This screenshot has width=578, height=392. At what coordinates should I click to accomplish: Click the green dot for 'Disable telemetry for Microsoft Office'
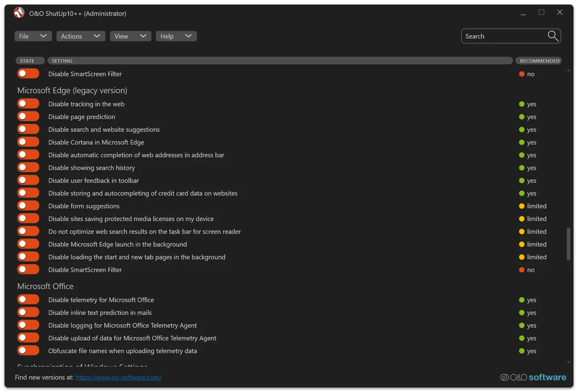[522, 300]
